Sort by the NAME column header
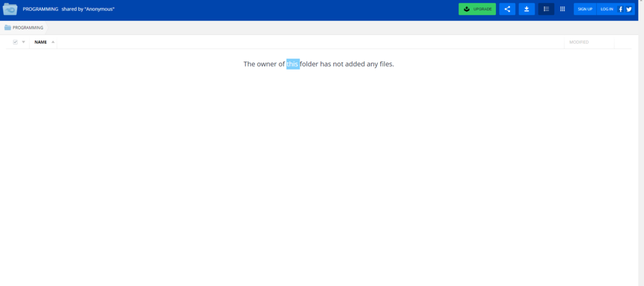This screenshot has height=286, width=644. click(41, 42)
